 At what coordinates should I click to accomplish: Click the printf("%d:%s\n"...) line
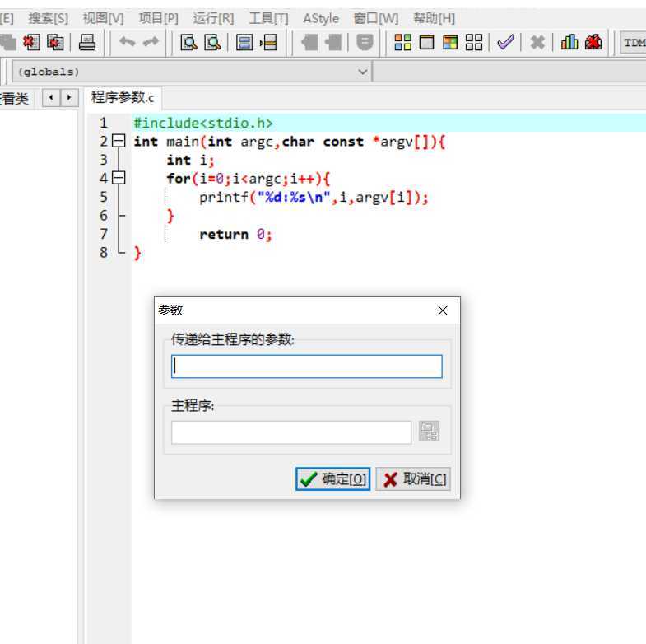coord(314,197)
